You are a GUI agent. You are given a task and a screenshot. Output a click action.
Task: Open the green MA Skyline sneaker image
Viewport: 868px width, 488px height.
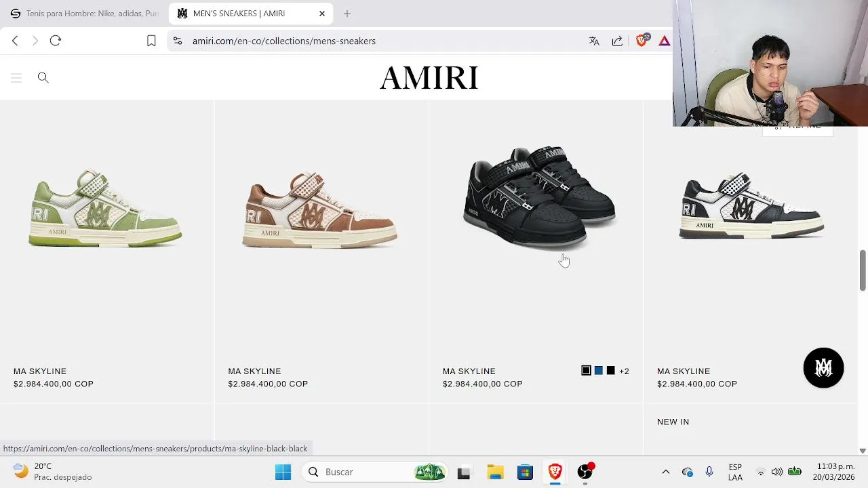pyautogui.click(x=105, y=208)
